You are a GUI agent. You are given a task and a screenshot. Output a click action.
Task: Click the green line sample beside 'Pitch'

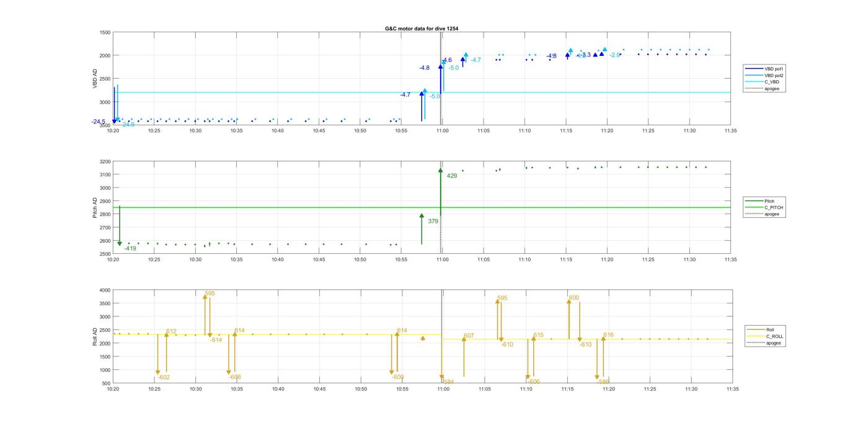pyautogui.click(x=754, y=201)
